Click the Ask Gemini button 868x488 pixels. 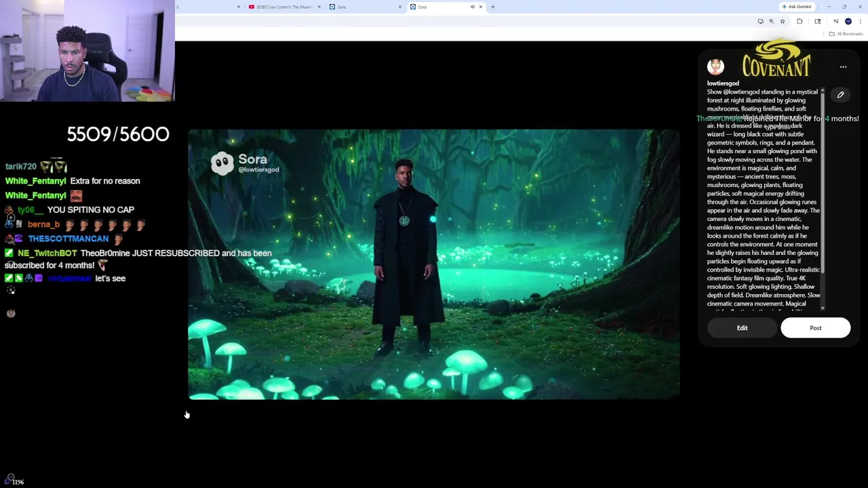pyautogui.click(x=797, y=7)
